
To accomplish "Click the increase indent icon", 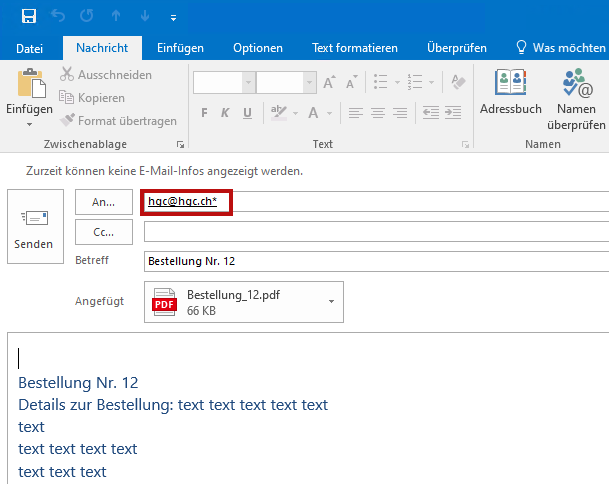I will pyautogui.click(x=453, y=113).
